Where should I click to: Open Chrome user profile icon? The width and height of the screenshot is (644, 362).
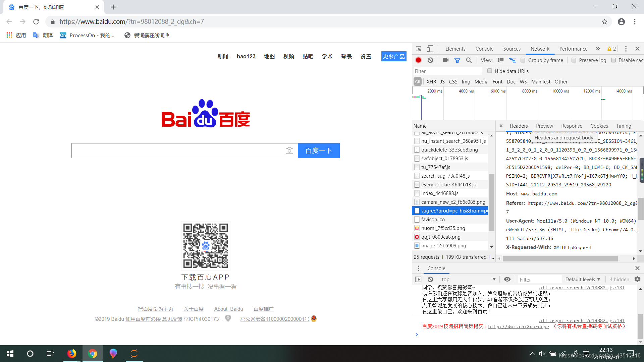621,22
